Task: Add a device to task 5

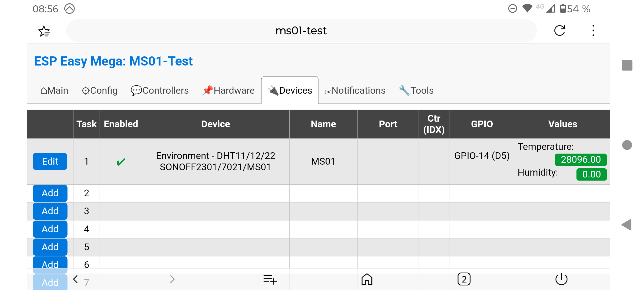Action: [x=50, y=247]
